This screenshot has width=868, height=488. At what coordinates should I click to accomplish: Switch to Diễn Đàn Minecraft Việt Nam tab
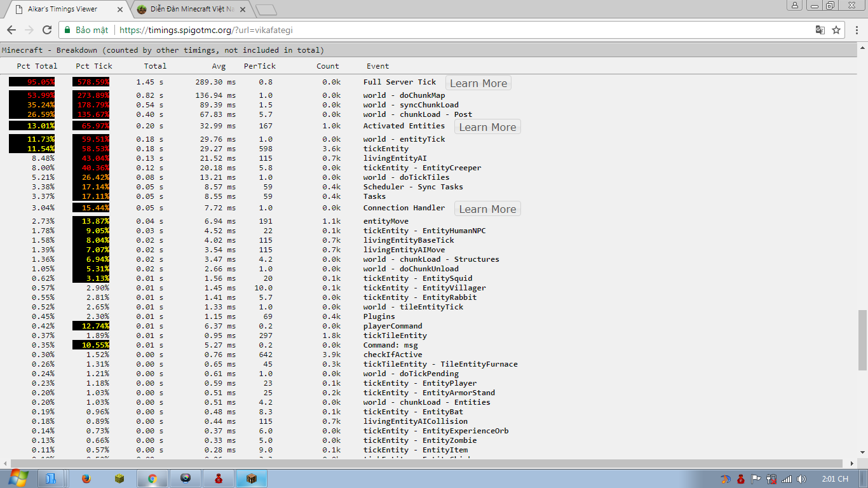pos(191,10)
